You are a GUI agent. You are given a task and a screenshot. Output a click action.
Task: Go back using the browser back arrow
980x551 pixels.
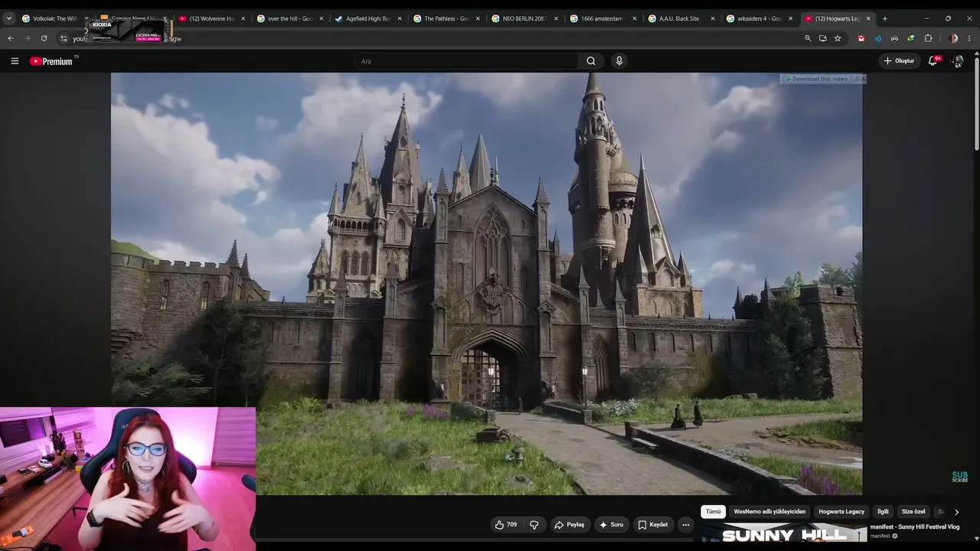pos(11,38)
